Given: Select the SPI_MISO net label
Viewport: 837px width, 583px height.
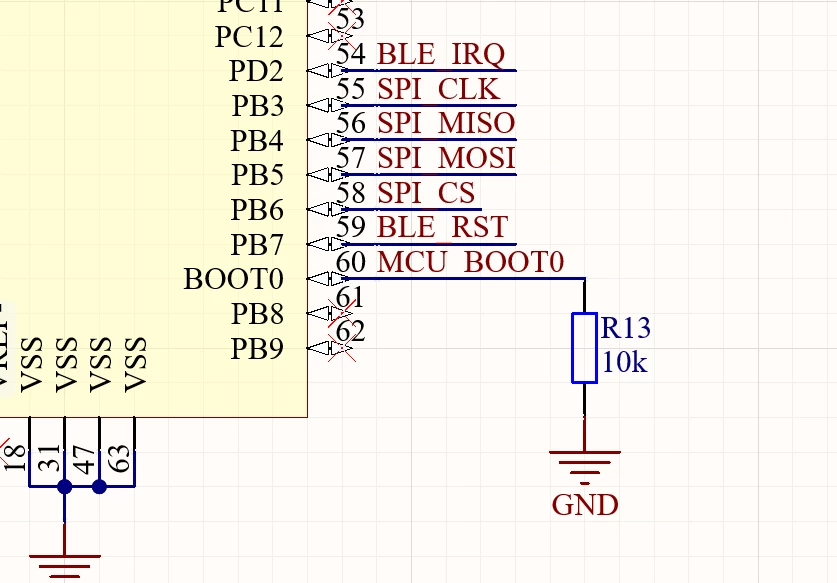Looking at the screenshot, I should pyautogui.click(x=446, y=123).
